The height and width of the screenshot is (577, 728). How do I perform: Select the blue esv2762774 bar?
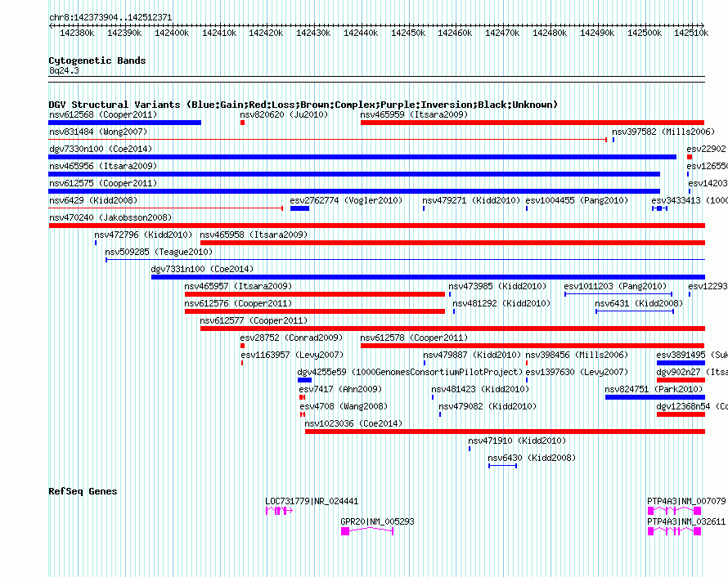click(299, 208)
